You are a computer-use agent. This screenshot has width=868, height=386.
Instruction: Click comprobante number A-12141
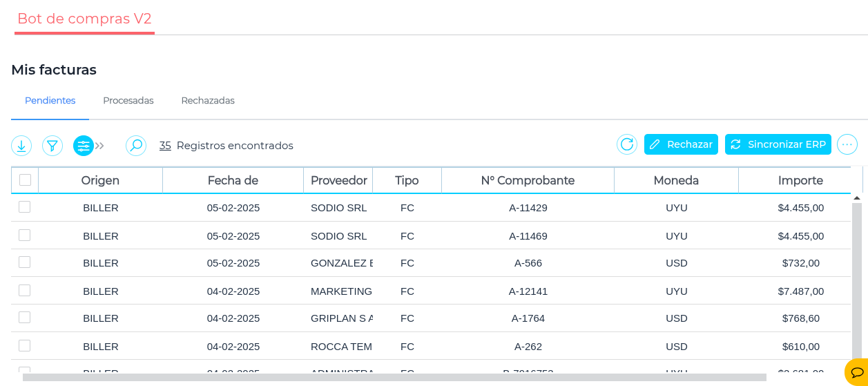pos(528,291)
